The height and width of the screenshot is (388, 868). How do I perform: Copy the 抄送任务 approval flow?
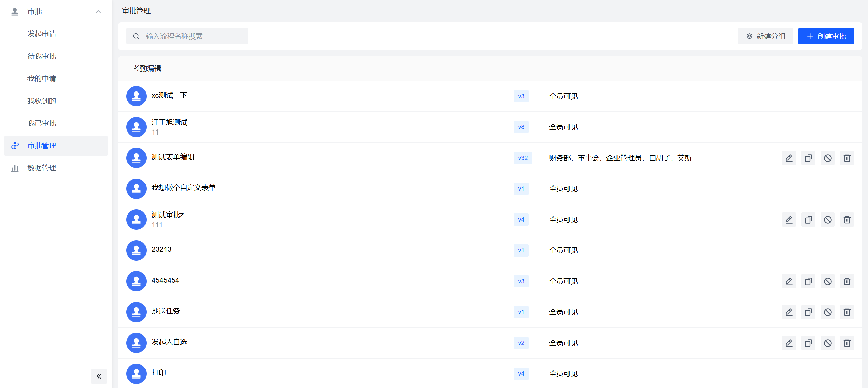tap(808, 312)
